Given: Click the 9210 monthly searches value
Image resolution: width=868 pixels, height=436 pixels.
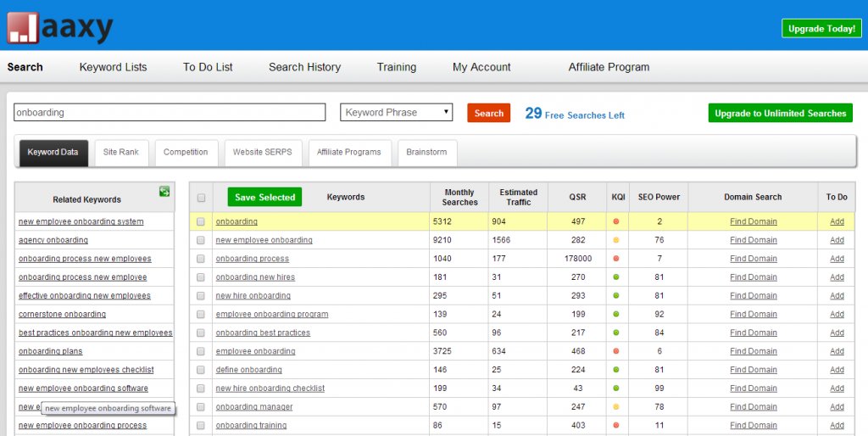Looking at the screenshot, I should pos(442,240).
